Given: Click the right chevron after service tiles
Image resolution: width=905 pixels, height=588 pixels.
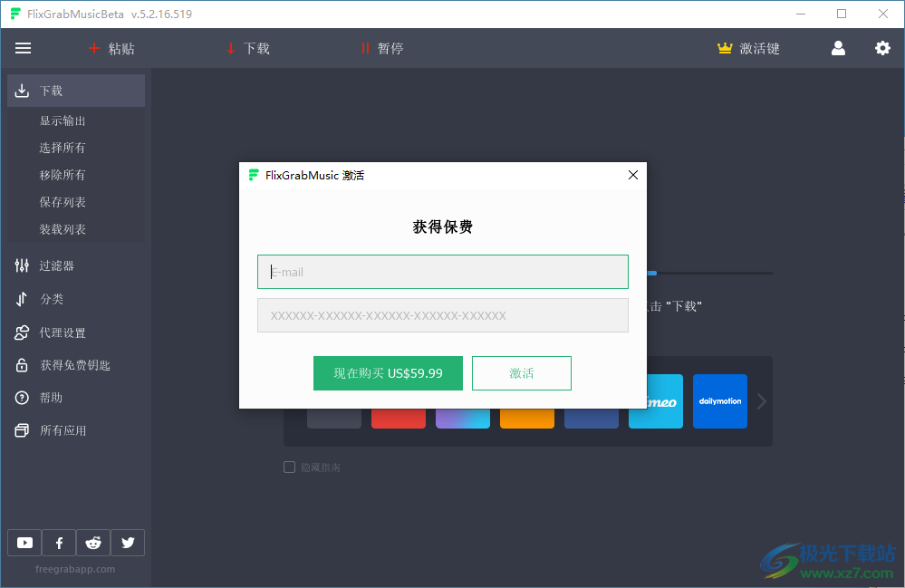Looking at the screenshot, I should (x=761, y=401).
